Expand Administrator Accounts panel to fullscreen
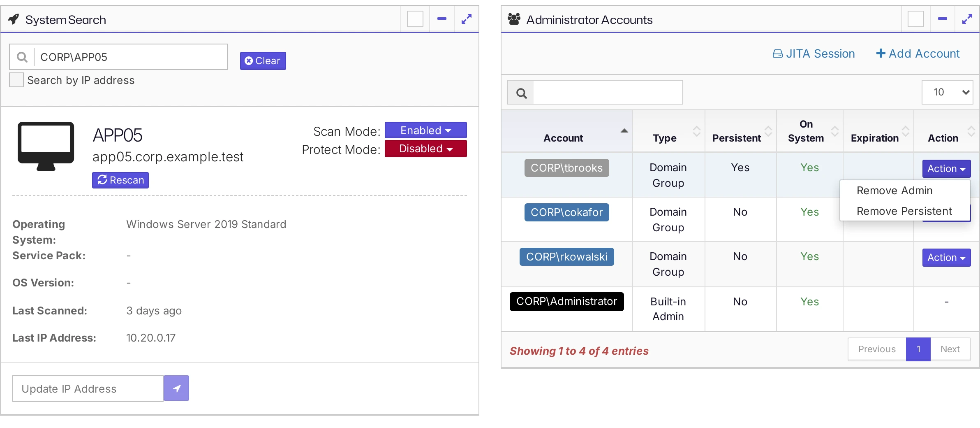Image resolution: width=980 pixels, height=428 pixels. [x=967, y=19]
